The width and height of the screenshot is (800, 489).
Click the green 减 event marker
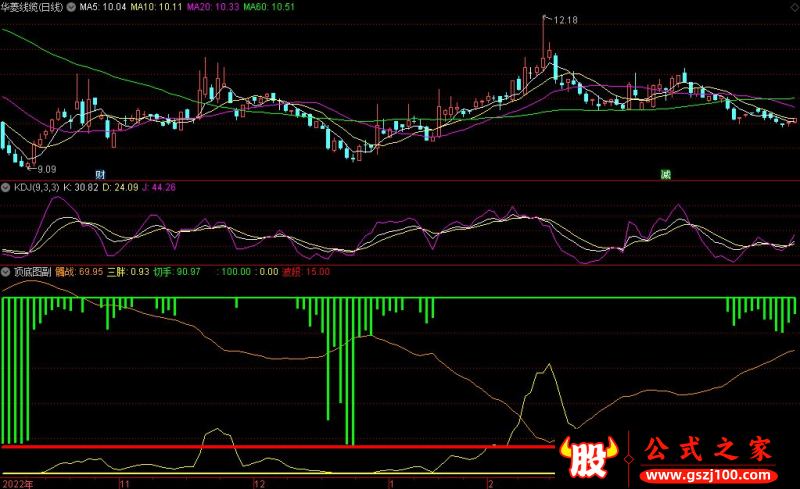coord(665,174)
